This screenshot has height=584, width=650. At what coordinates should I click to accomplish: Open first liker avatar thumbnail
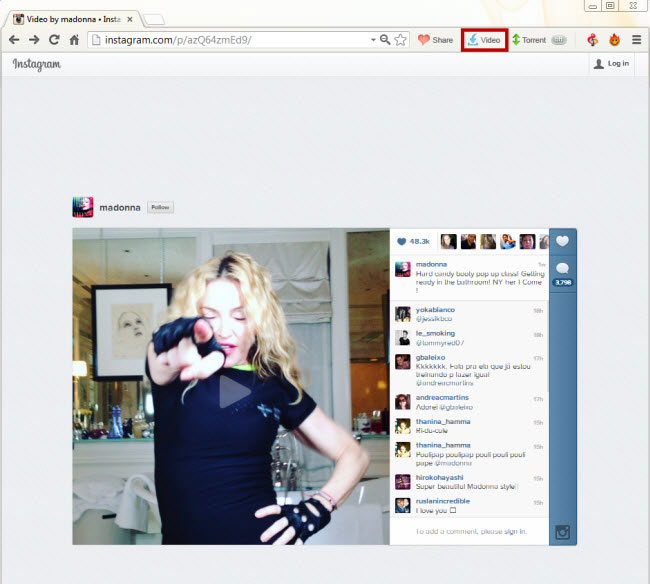pos(449,241)
